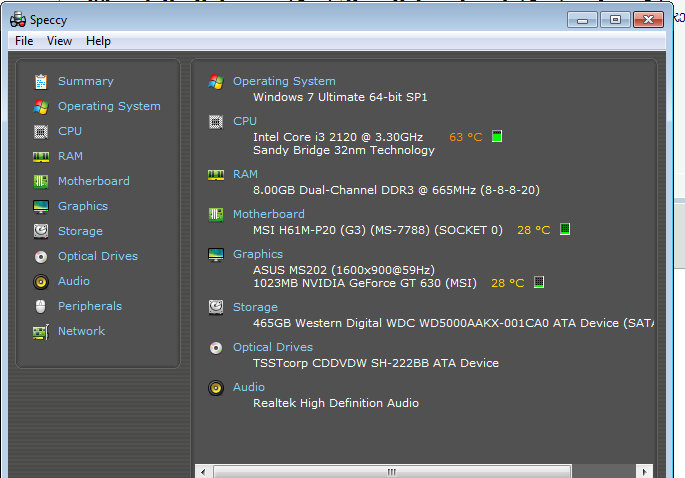
Task: Click the GPU temperature indicator icon
Action: pos(539,282)
